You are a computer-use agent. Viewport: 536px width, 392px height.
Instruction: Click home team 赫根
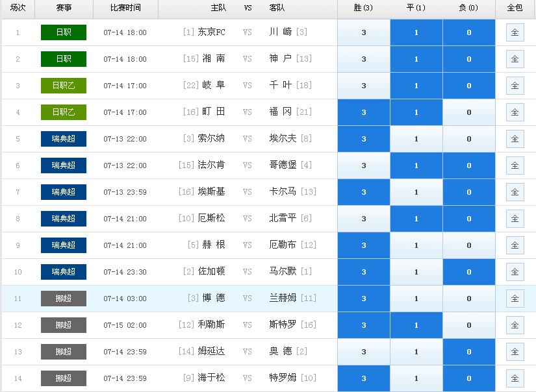click(x=214, y=245)
